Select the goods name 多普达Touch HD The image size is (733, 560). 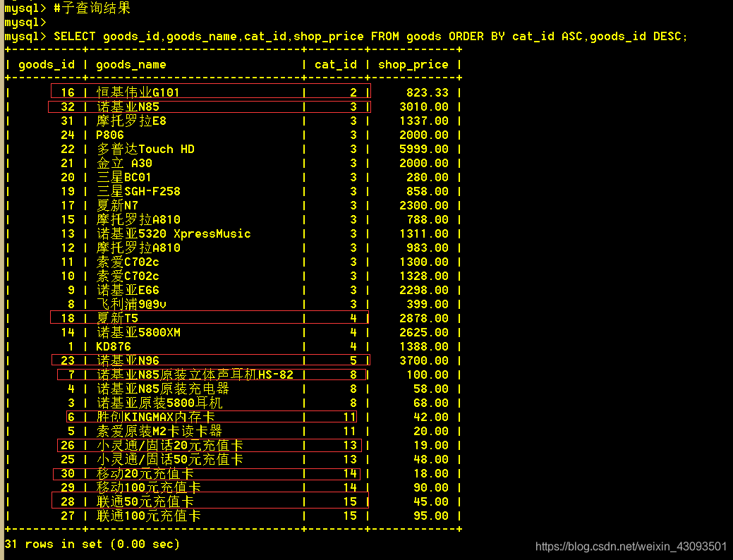145,149
